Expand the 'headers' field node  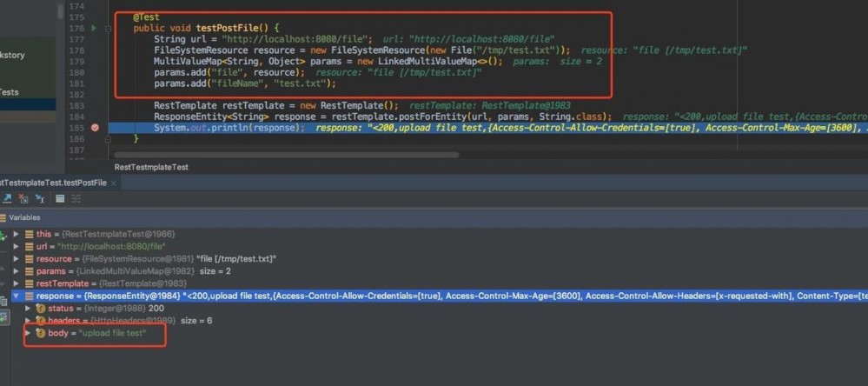tap(28, 321)
